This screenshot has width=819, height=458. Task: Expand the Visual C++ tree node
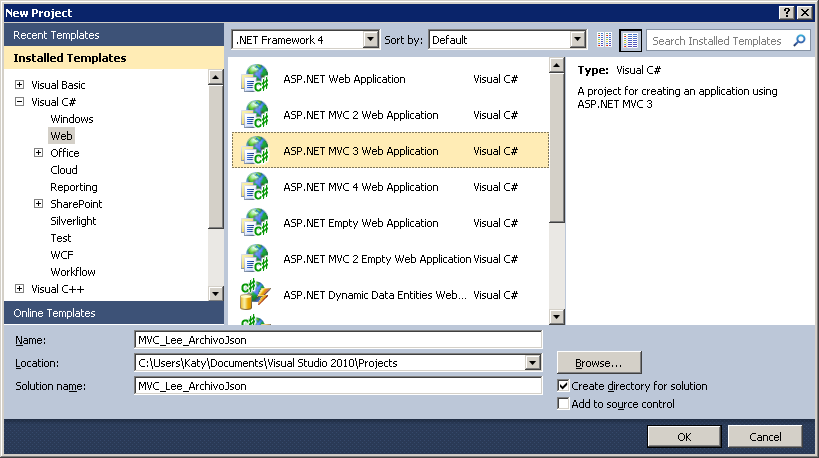(19, 289)
